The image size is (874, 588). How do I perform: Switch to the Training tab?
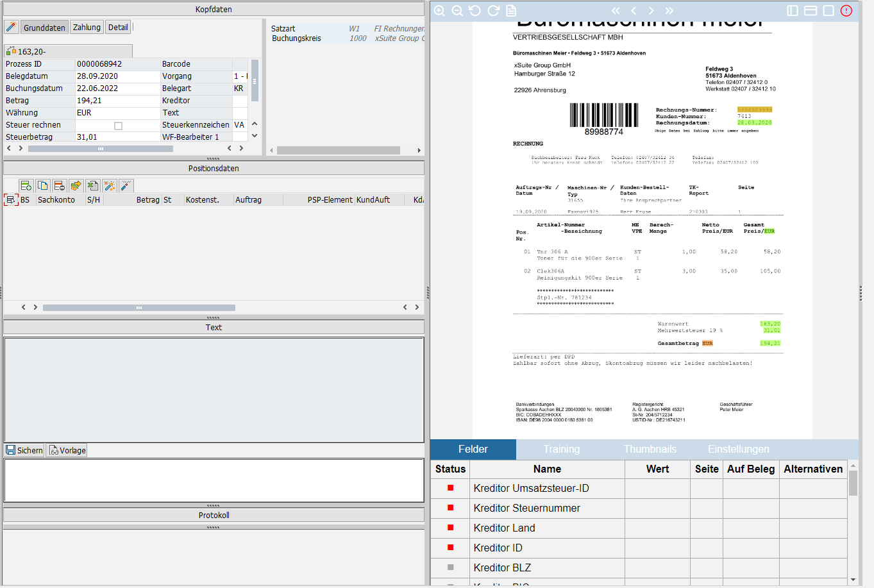point(561,449)
